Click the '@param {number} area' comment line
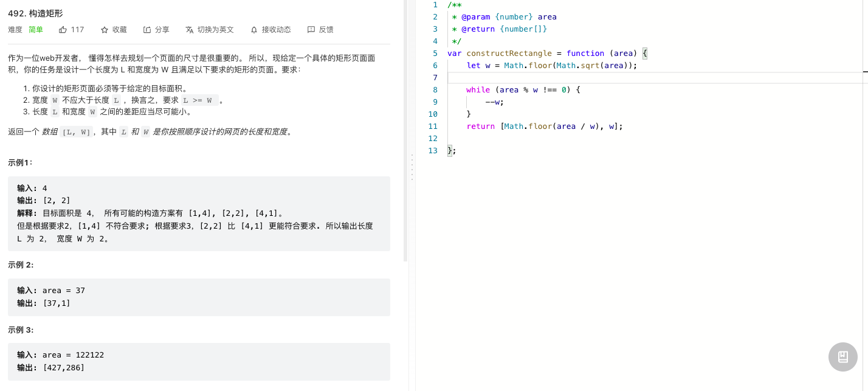The height and width of the screenshot is (391, 868). click(x=504, y=16)
